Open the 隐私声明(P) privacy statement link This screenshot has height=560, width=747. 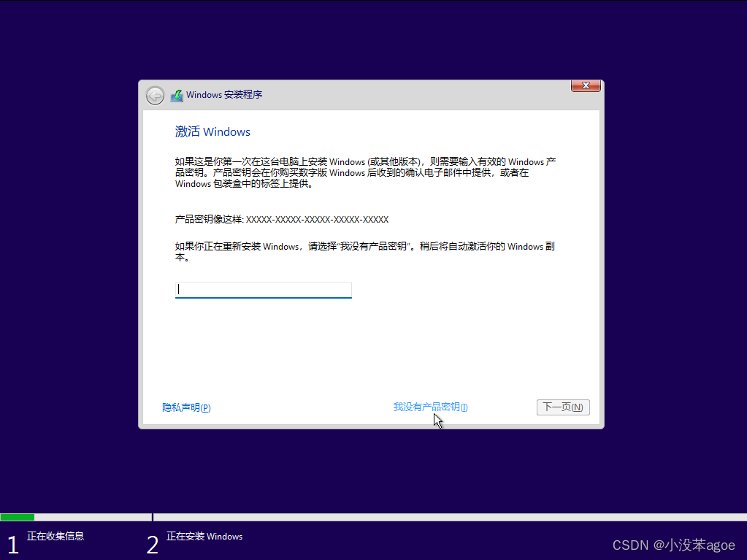coord(186,407)
